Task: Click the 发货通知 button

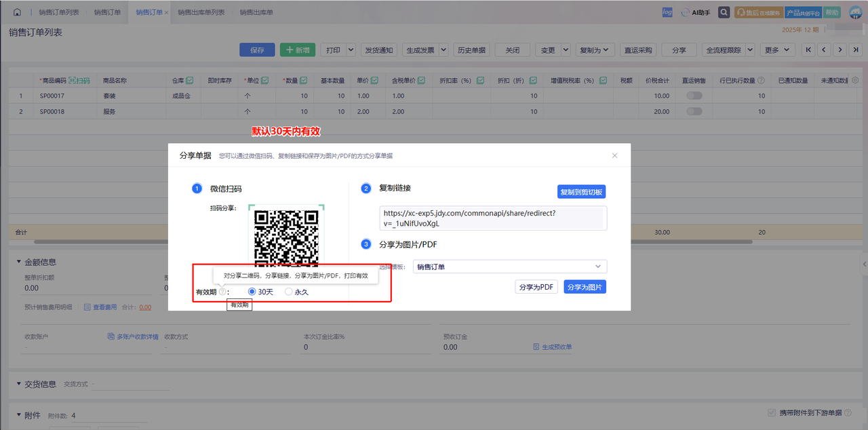Action: pyautogui.click(x=378, y=50)
